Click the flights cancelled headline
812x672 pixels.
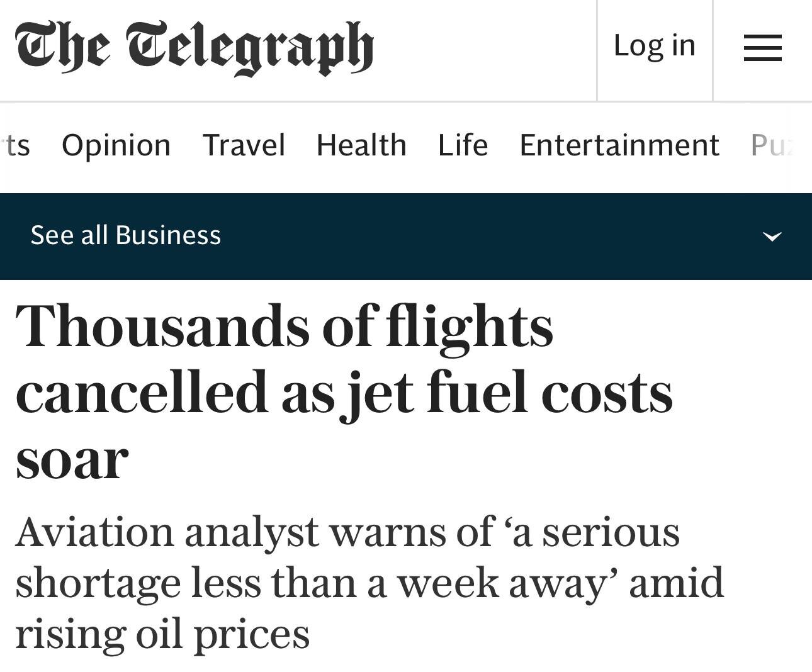[344, 391]
